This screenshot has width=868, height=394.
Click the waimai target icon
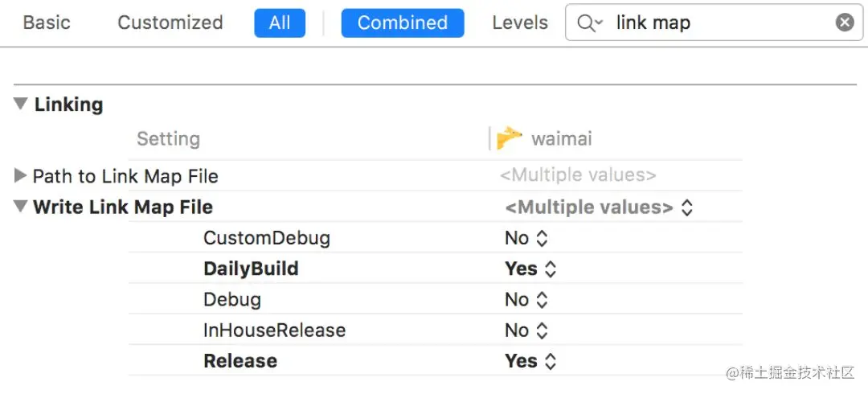510,138
